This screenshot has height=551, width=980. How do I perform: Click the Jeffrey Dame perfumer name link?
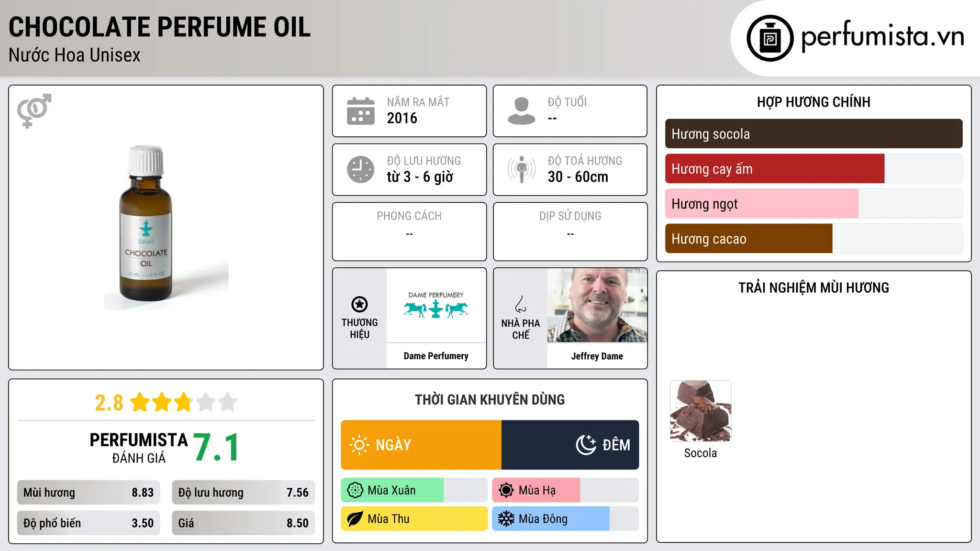coord(597,356)
